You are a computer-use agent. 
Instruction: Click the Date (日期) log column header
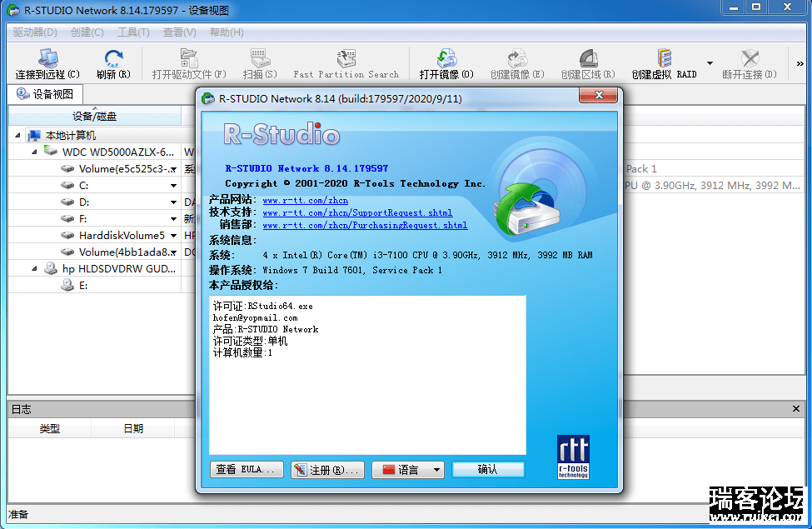[133, 429]
